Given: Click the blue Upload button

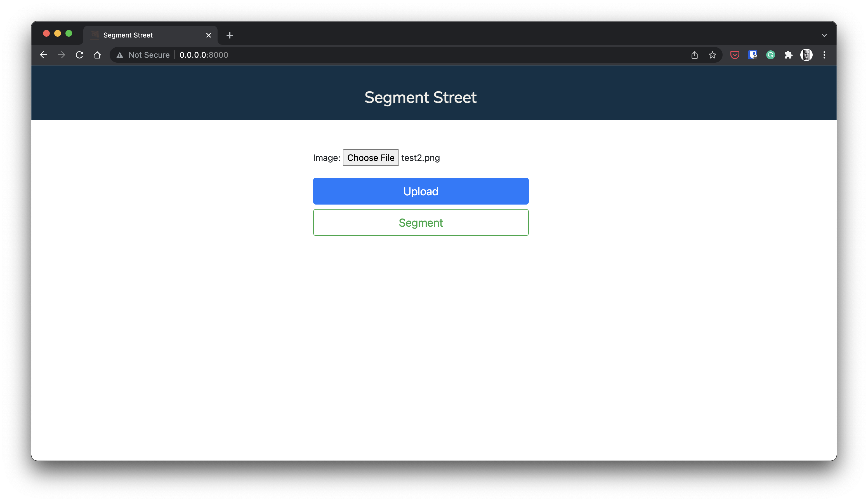Looking at the screenshot, I should tap(421, 191).
